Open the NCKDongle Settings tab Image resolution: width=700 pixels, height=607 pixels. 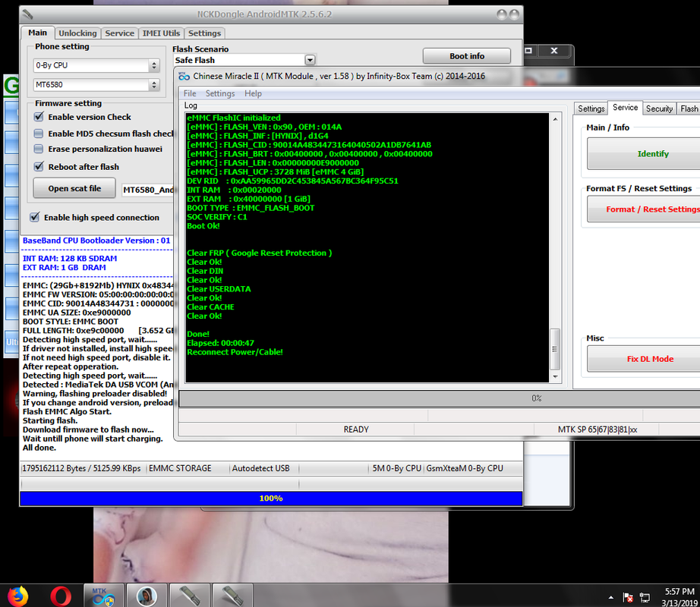[204, 33]
